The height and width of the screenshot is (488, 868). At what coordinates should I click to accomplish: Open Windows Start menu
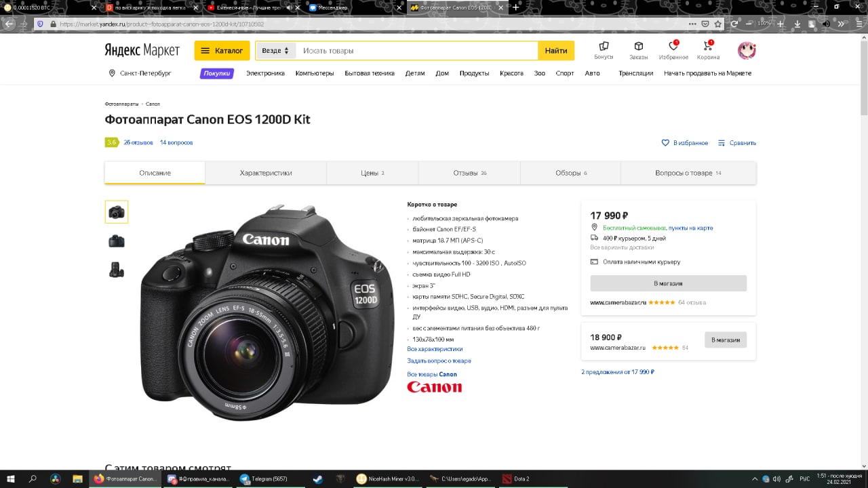pos(10,479)
